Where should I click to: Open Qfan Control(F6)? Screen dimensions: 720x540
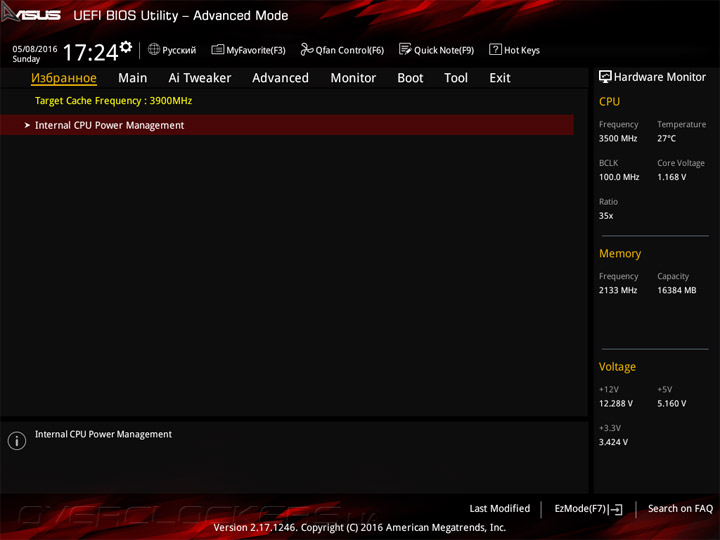342,50
